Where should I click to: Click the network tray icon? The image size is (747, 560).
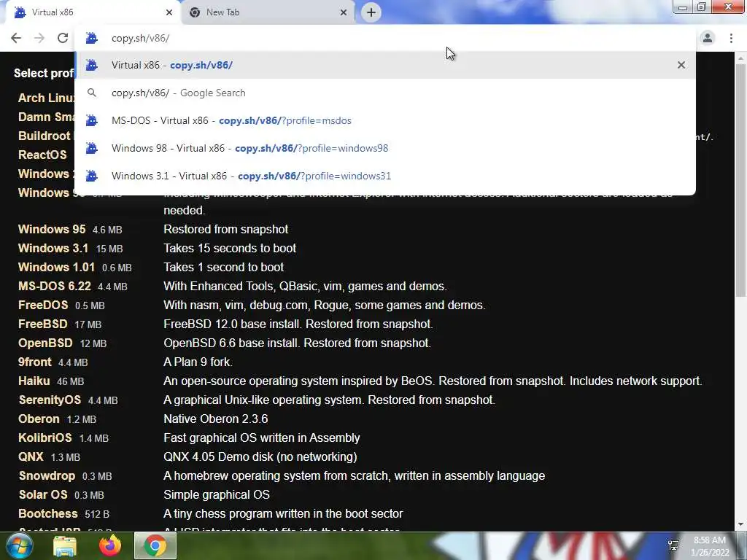673,545
